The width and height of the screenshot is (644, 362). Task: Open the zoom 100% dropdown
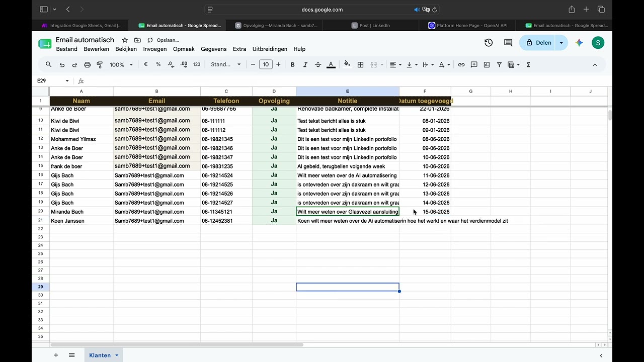coord(121,64)
